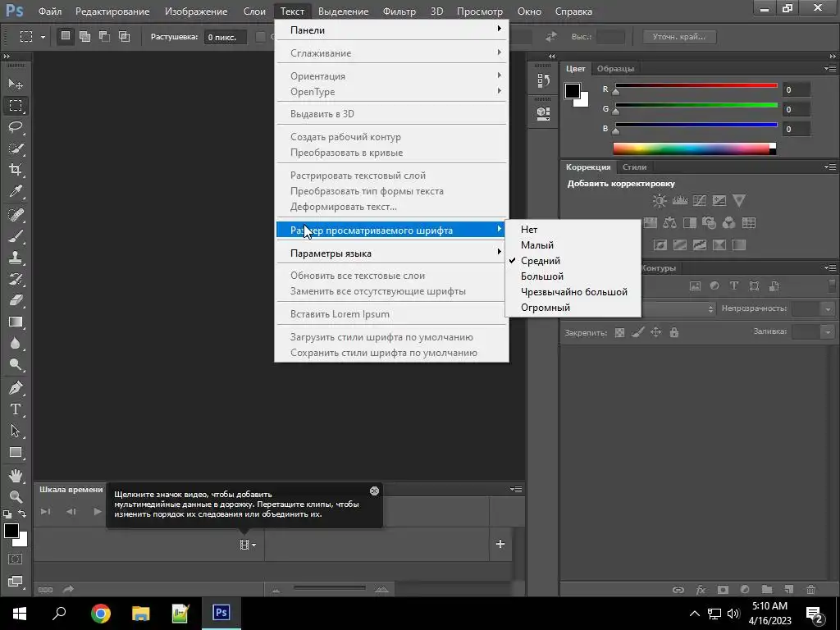Add Curves adjustment icon
The height and width of the screenshot is (630, 840).
(x=700, y=201)
